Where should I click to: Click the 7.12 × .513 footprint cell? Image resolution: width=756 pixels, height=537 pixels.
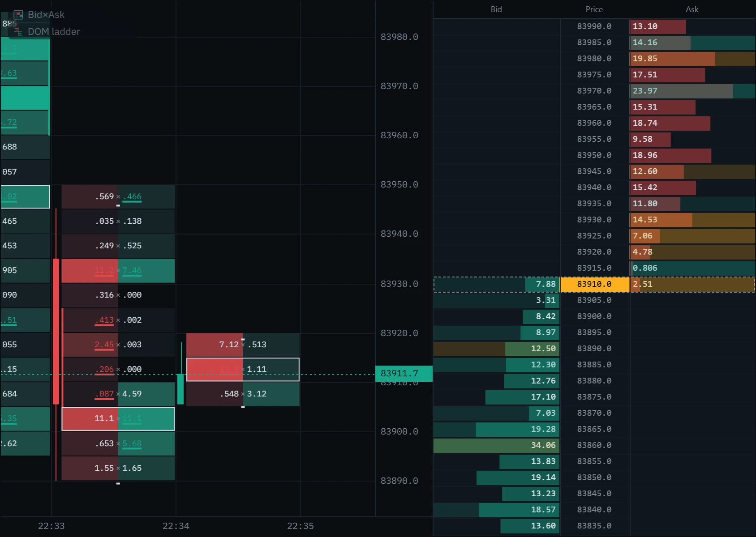point(243,345)
